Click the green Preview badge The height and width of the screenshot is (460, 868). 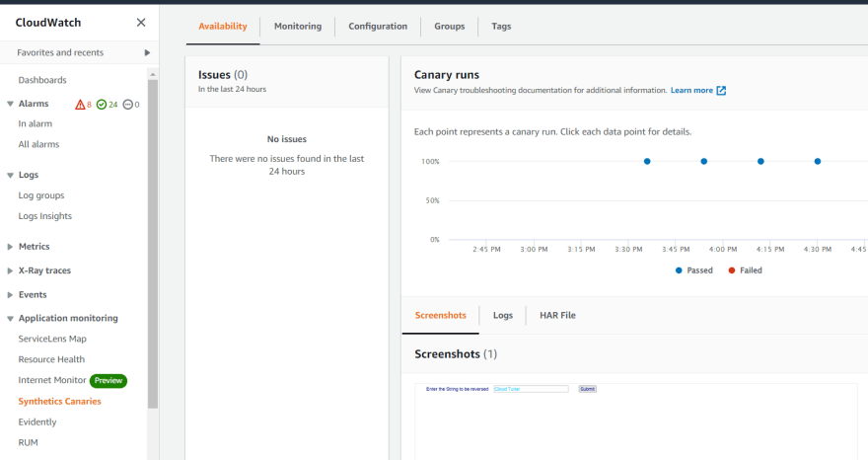tap(108, 381)
